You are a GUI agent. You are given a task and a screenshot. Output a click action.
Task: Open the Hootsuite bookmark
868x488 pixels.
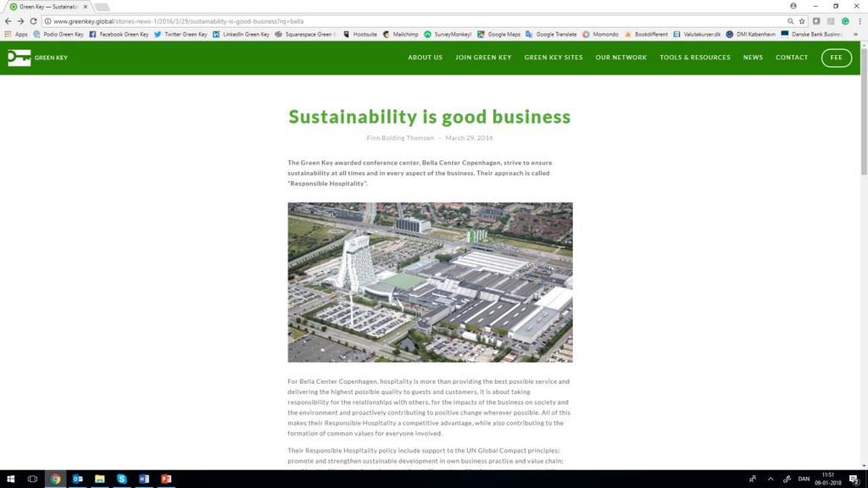tap(359, 34)
